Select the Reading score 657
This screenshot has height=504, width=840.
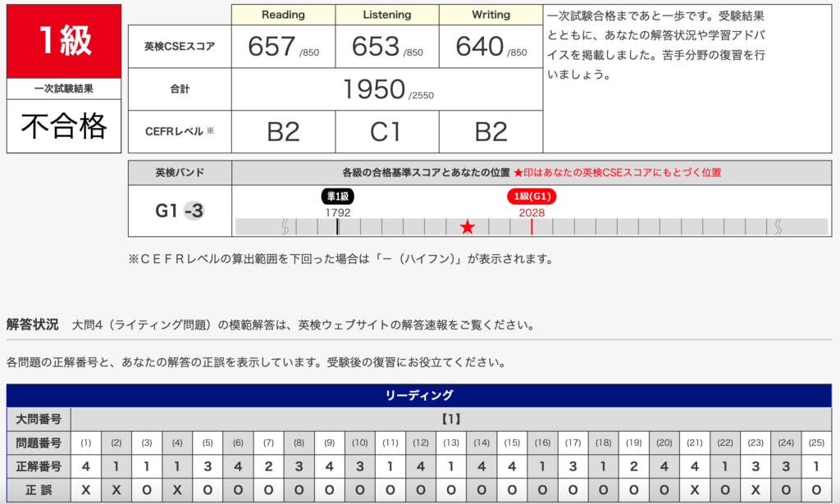272,47
